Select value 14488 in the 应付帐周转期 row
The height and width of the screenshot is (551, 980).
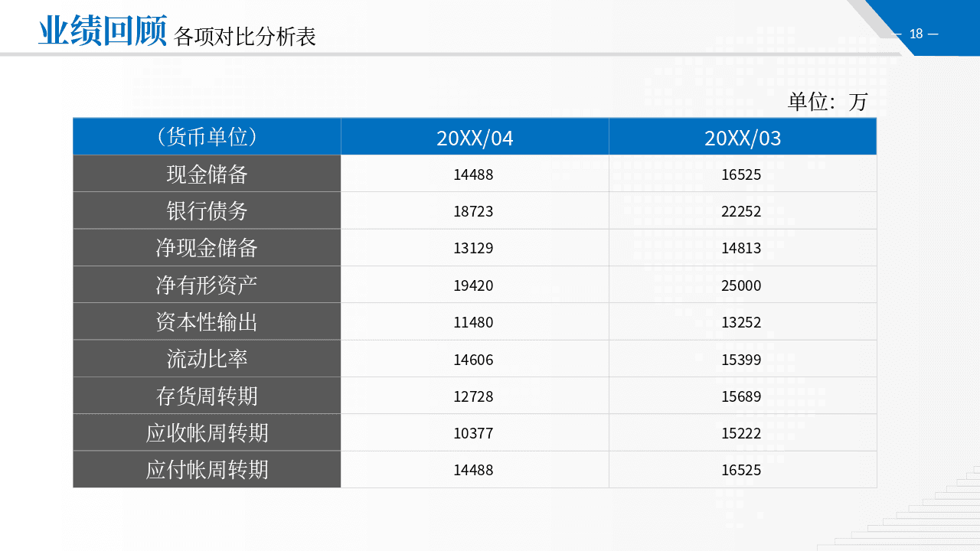pos(475,469)
